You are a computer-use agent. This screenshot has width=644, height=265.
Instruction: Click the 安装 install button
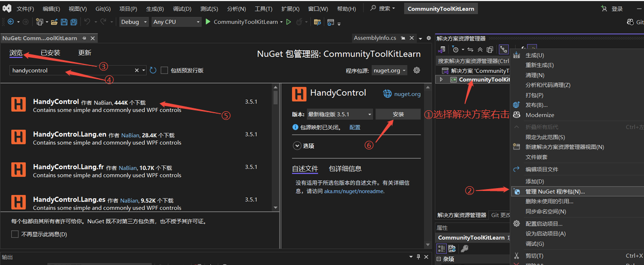point(398,115)
